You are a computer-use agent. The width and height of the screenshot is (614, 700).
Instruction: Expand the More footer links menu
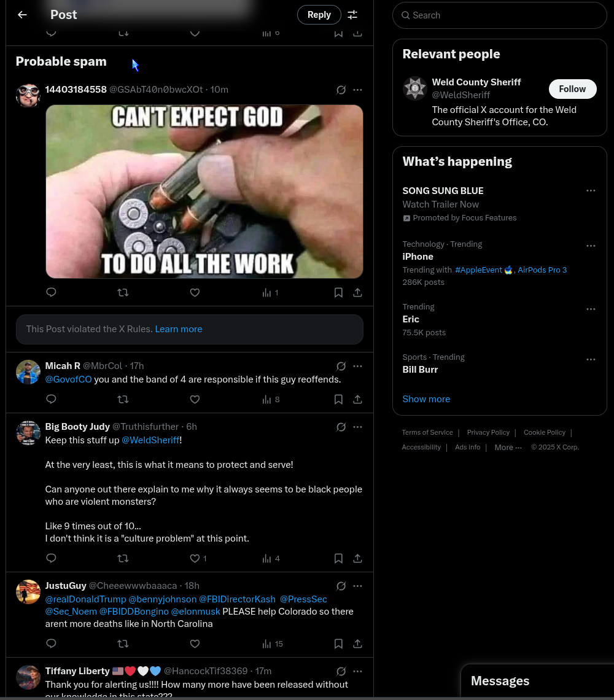(x=508, y=447)
